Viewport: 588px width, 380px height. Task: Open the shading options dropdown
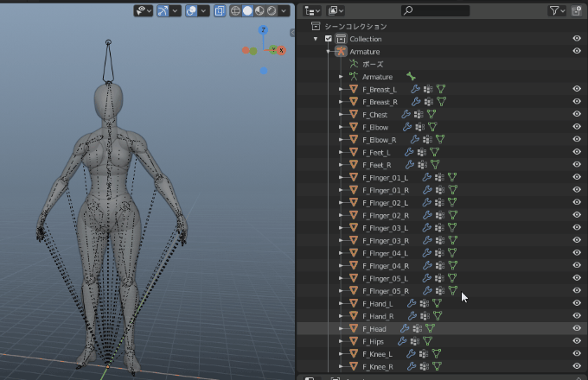[284, 11]
